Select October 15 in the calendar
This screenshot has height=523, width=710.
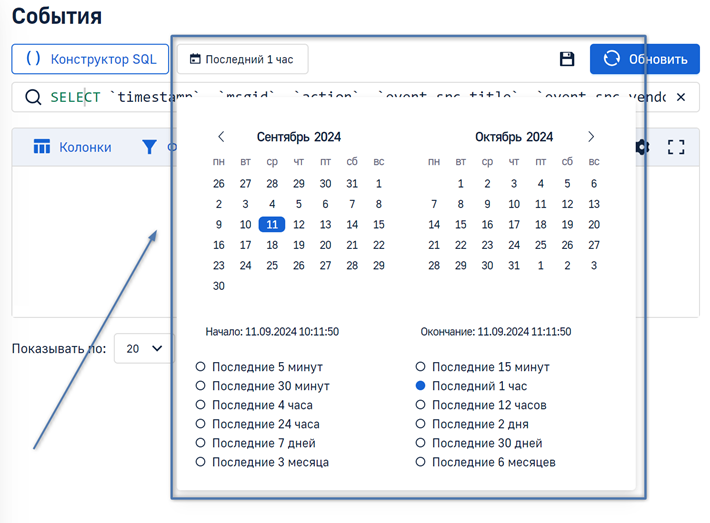(460, 225)
